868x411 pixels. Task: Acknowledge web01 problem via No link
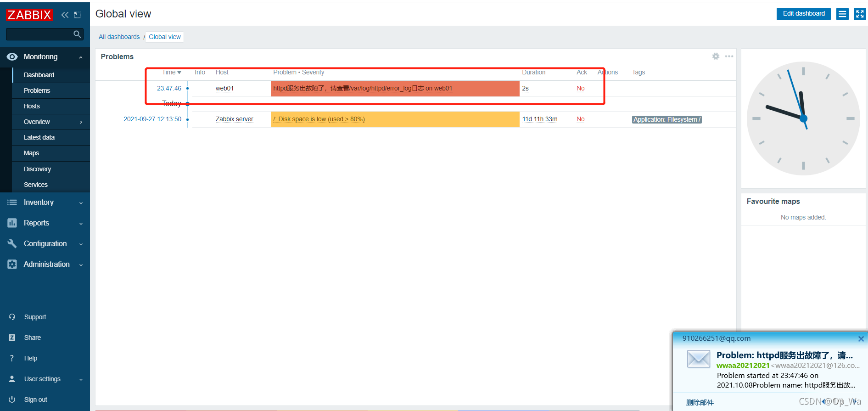(x=581, y=88)
